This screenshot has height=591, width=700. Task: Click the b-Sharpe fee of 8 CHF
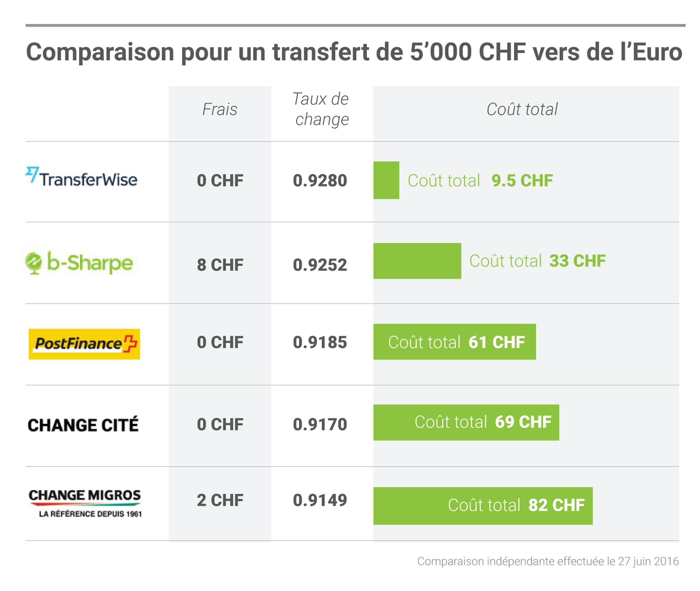pos(220,265)
